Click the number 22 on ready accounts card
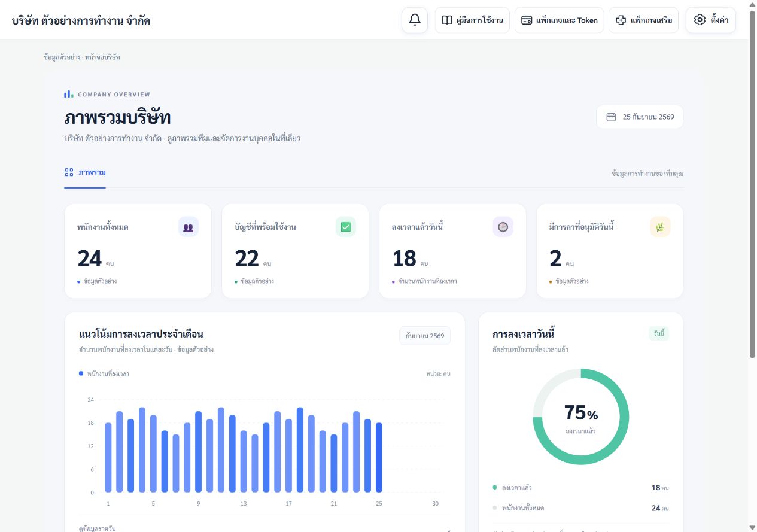 click(247, 259)
